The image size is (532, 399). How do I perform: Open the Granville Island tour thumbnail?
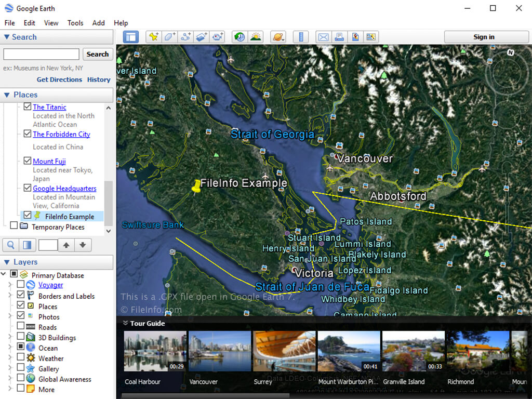pyautogui.click(x=413, y=351)
